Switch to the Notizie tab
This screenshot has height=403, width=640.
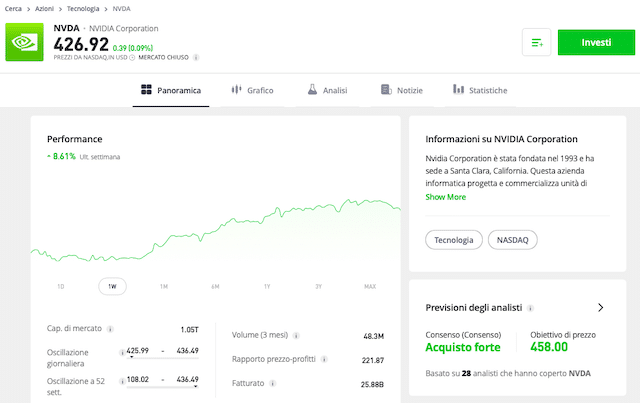pyautogui.click(x=402, y=90)
